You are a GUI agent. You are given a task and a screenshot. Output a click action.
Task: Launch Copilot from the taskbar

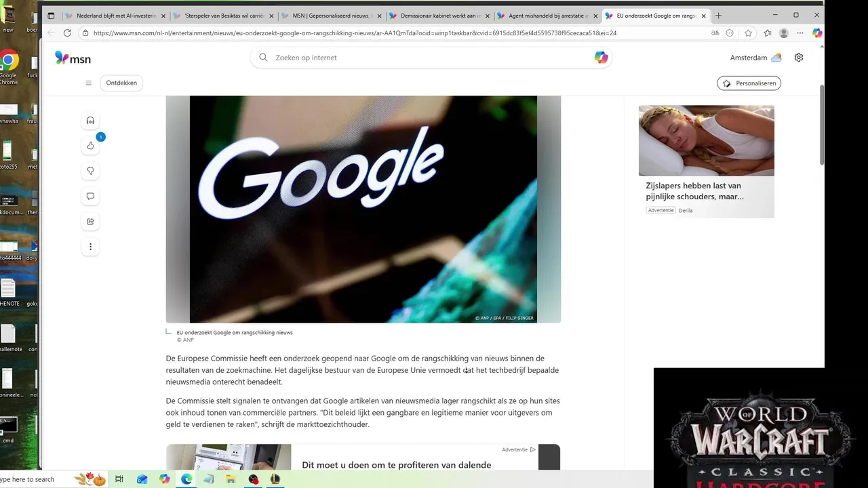coord(164,479)
